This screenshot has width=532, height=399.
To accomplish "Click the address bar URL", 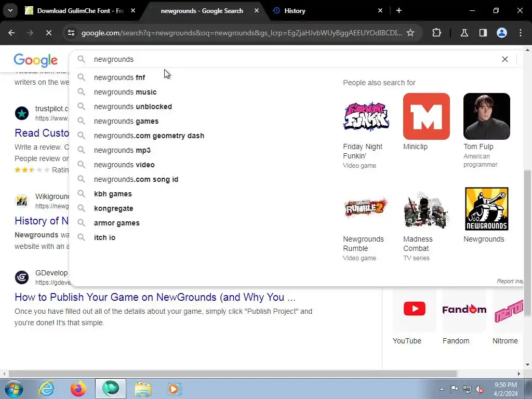I will pos(242,33).
